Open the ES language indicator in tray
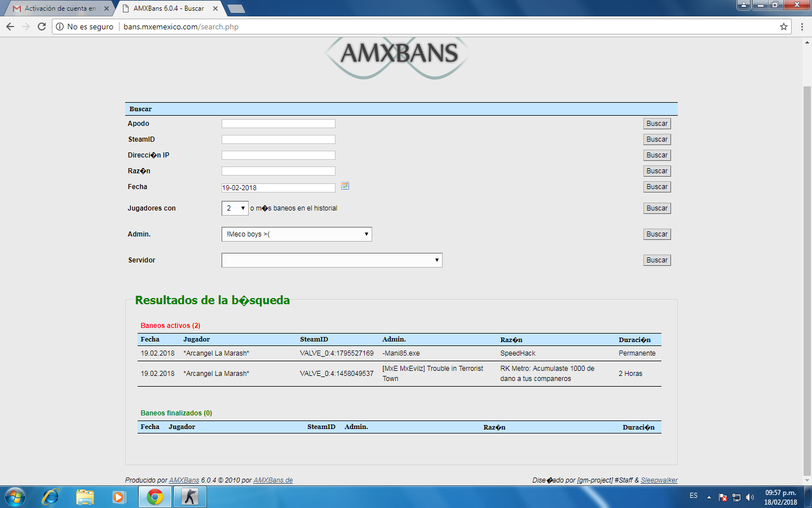Viewport: 812px width, 508px height. pyautogui.click(x=694, y=496)
